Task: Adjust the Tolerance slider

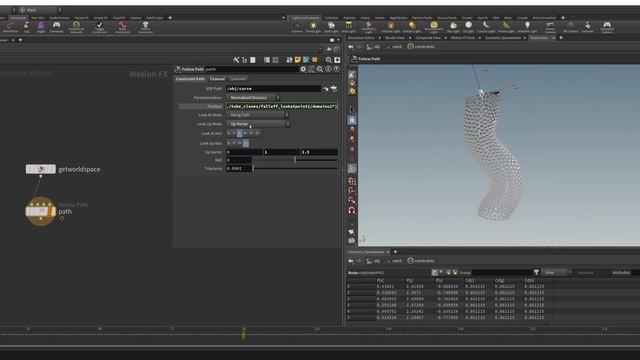Action: 295,168
